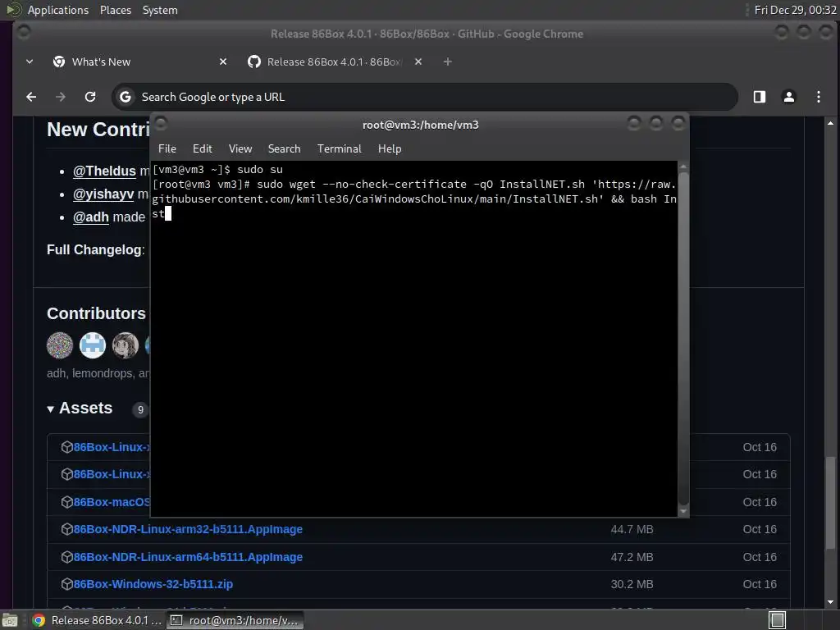This screenshot has height=630, width=840.
Task: Open Chrome three-dot menu
Action: coord(818,97)
